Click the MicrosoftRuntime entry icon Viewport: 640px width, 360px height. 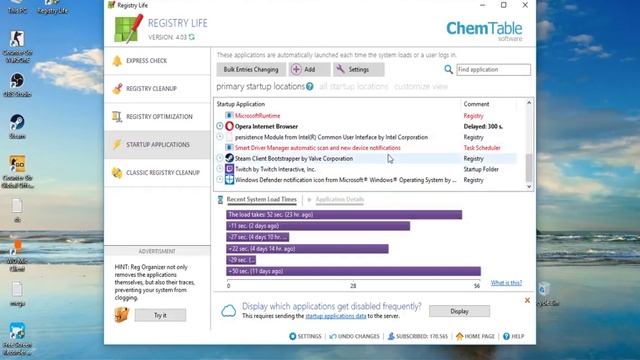click(x=229, y=116)
